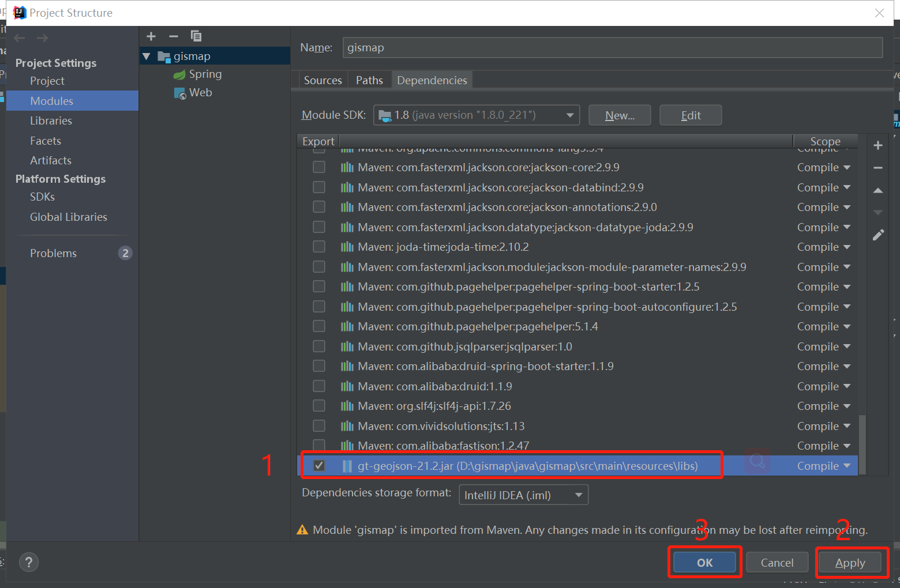Image resolution: width=900 pixels, height=588 pixels.
Task: Open SDKs in Platform Settings
Action: 42,197
